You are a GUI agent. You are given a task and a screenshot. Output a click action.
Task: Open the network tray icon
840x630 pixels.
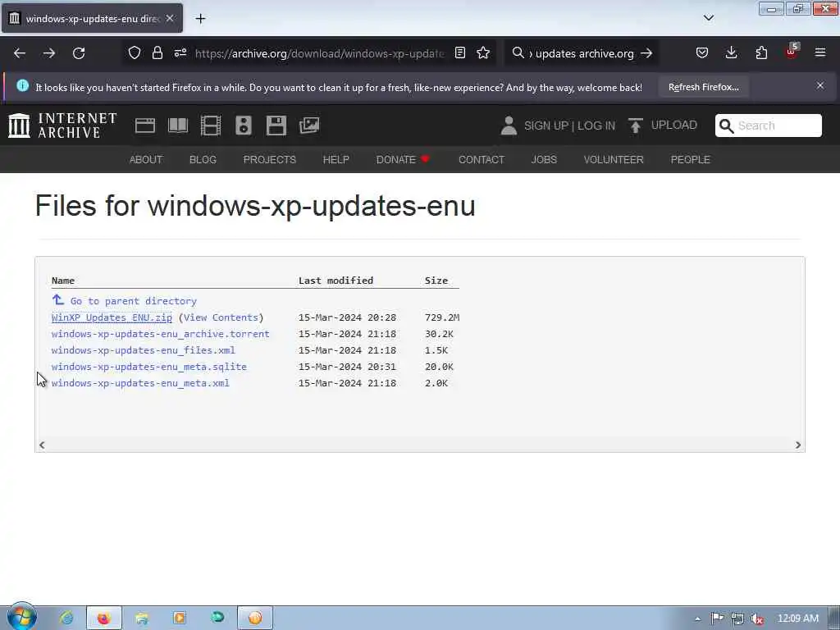pyautogui.click(x=737, y=619)
